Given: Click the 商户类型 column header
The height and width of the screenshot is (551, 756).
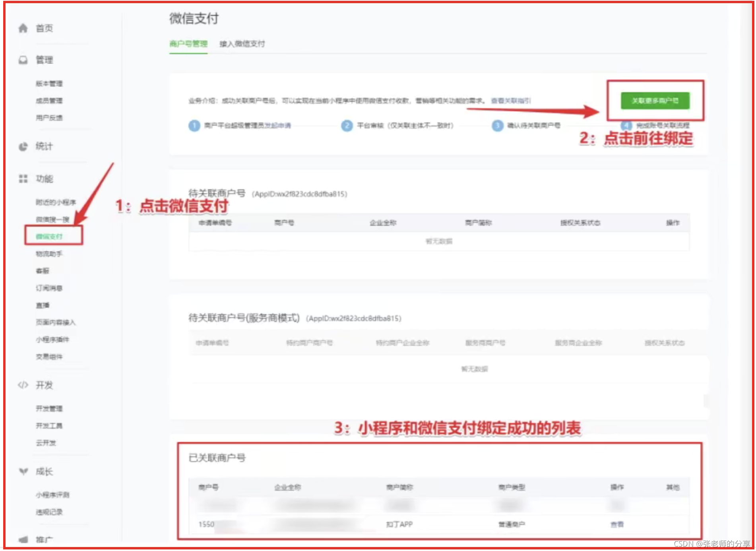Looking at the screenshot, I should tap(512, 487).
